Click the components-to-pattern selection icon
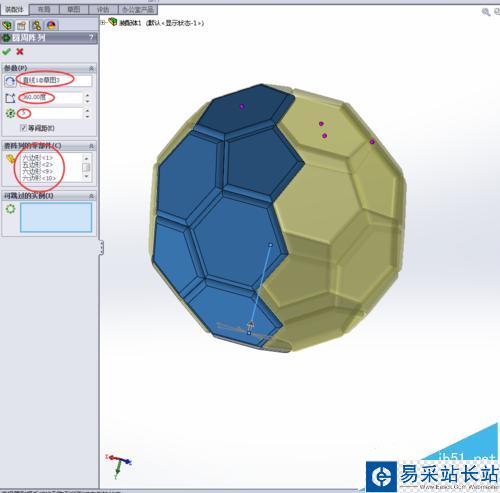This screenshot has width=500, height=493. (10, 159)
